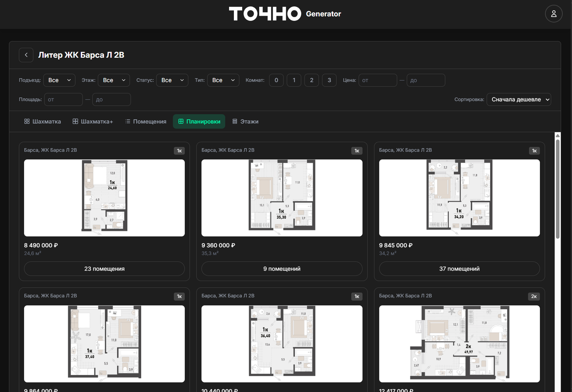Open the user profile icon

tap(553, 14)
